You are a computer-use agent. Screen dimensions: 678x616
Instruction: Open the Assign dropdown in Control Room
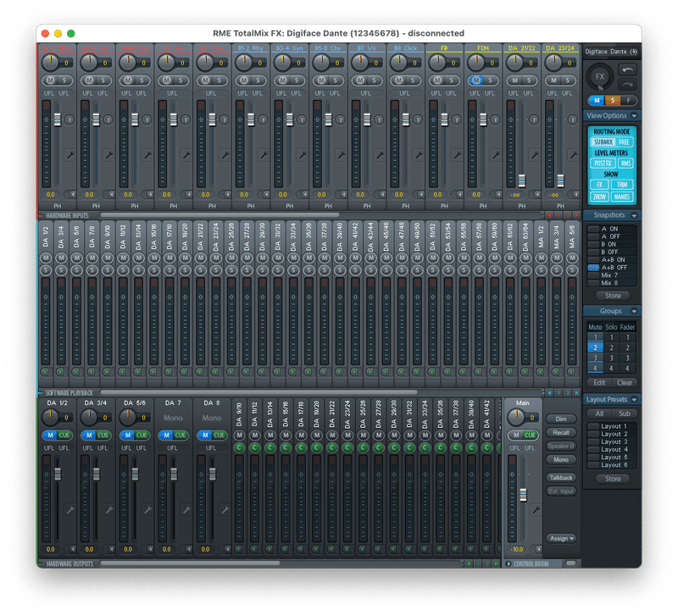[x=561, y=538]
